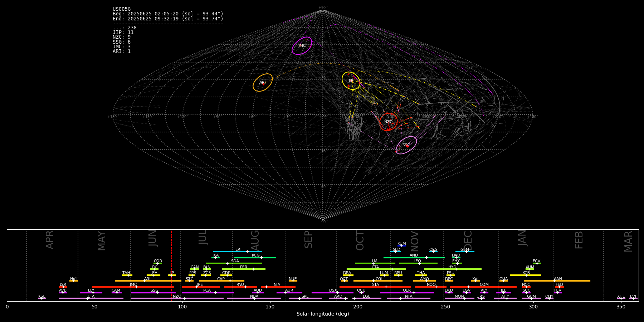This screenshot has height=322, width=644.
Task: Select the cyan GEM shower bar
Action: (x=465, y=252)
